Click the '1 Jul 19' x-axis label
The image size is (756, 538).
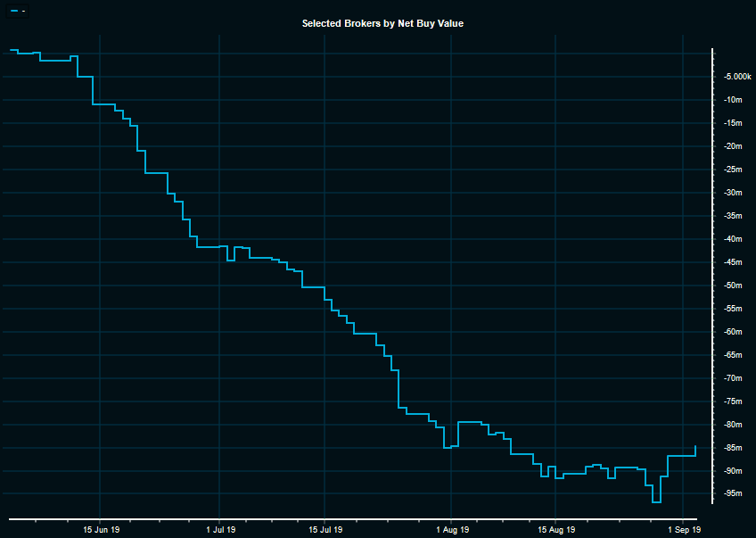click(x=220, y=529)
